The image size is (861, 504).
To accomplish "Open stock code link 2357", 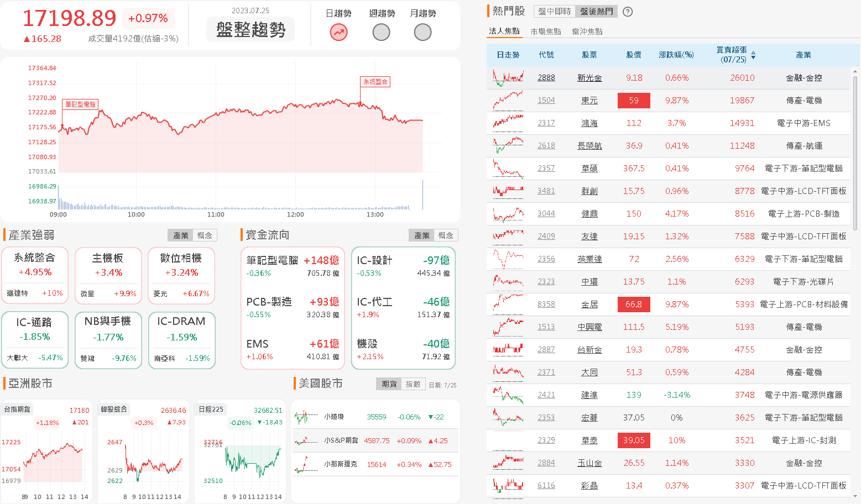I will pyautogui.click(x=546, y=169).
